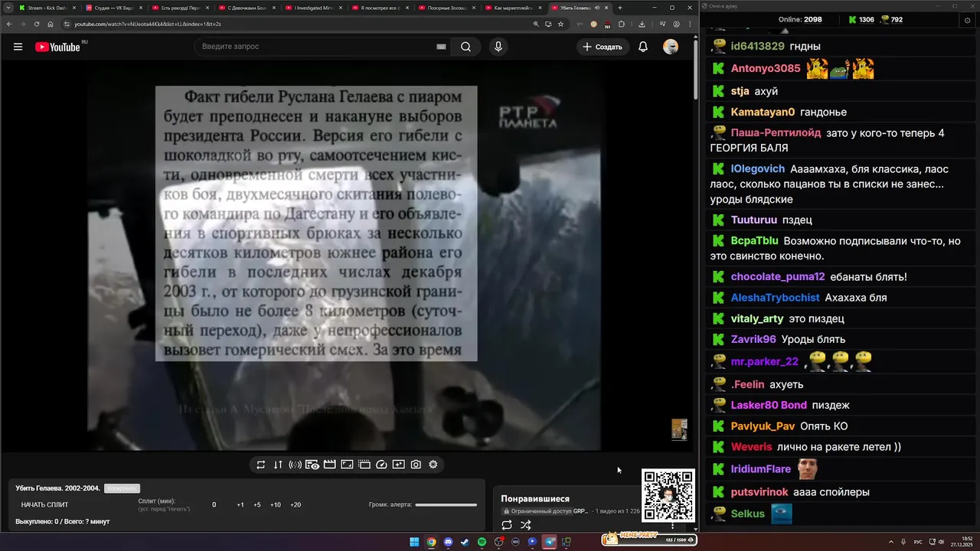The height and width of the screenshot is (551, 980).
Task: Click the screen-with-eye icon in video toolbar
Action: click(312, 465)
